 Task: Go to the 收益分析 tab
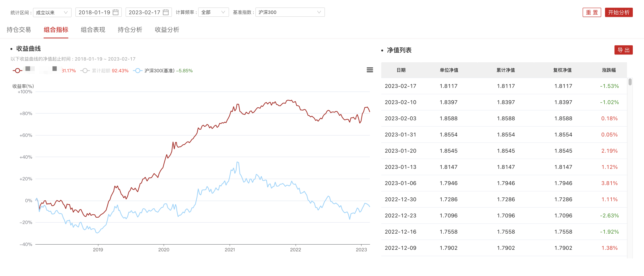[x=167, y=30]
